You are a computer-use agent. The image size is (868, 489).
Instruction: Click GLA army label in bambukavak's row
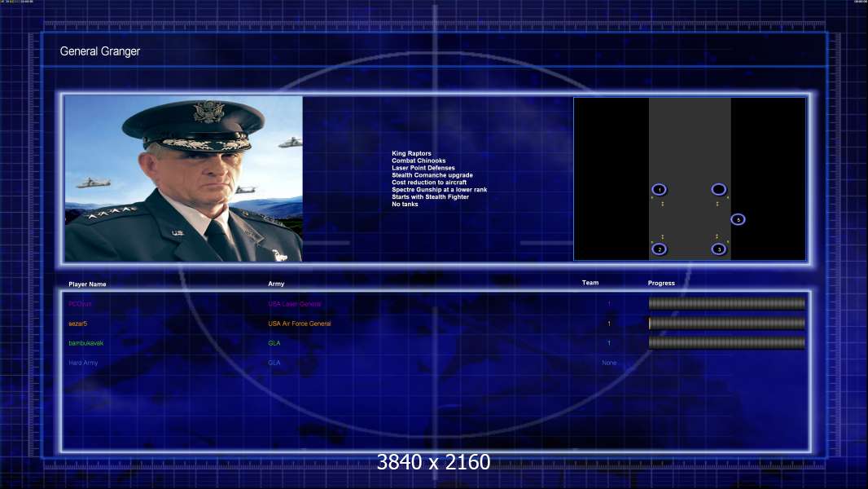click(x=274, y=343)
